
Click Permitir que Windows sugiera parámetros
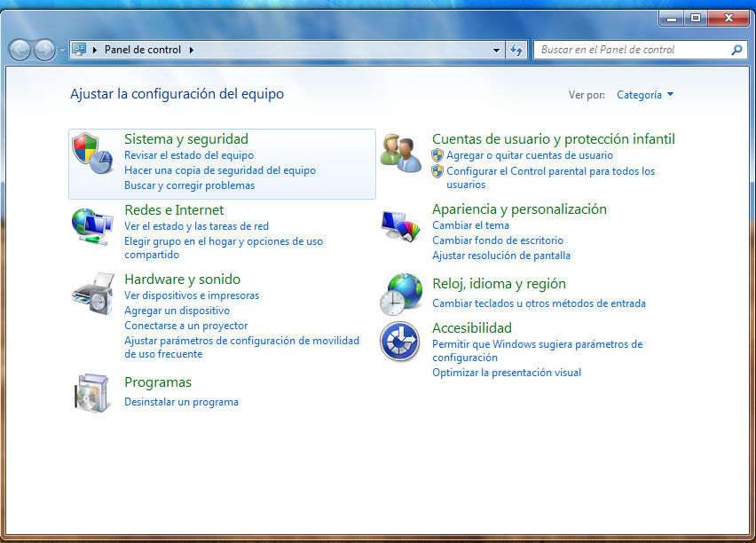pos(537,350)
